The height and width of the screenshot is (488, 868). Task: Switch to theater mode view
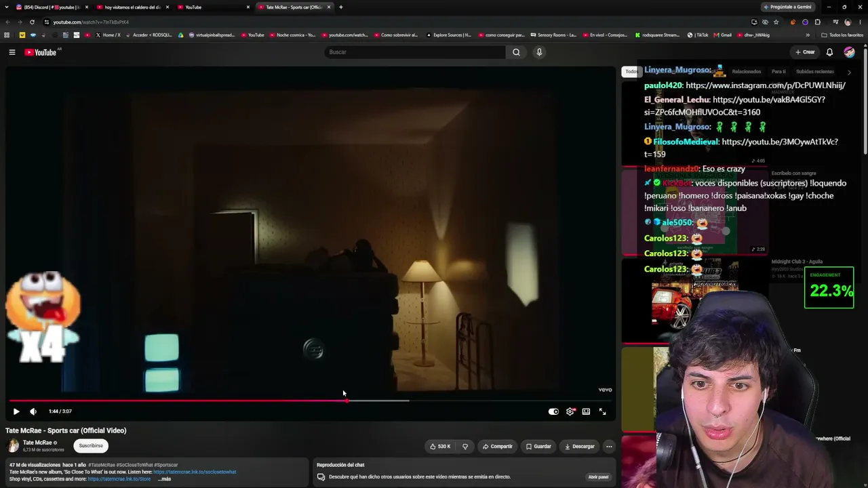click(x=586, y=411)
